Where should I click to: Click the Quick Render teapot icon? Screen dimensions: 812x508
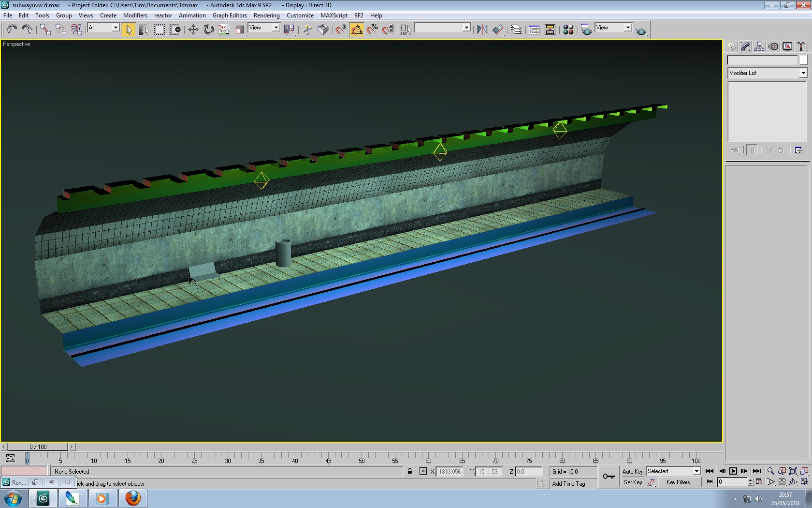coord(641,30)
